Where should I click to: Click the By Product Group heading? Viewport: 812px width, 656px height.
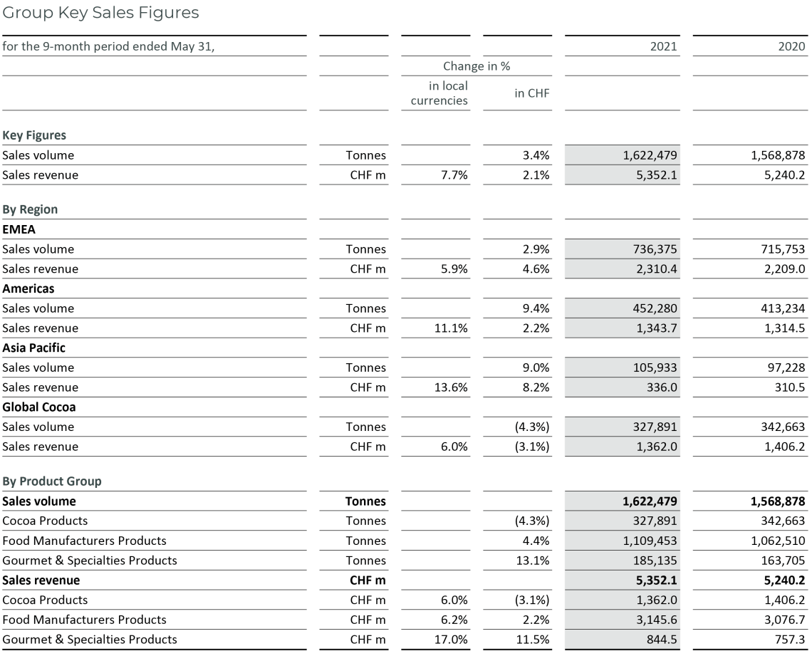pyautogui.click(x=52, y=481)
